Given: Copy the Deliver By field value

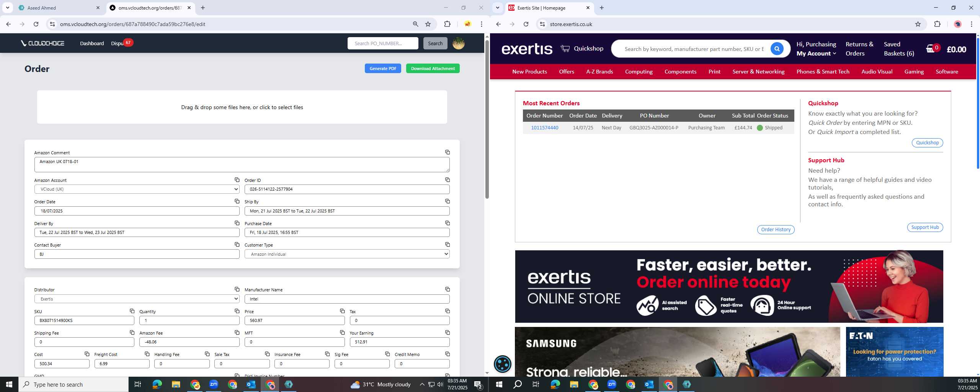Looking at the screenshot, I should (237, 223).
